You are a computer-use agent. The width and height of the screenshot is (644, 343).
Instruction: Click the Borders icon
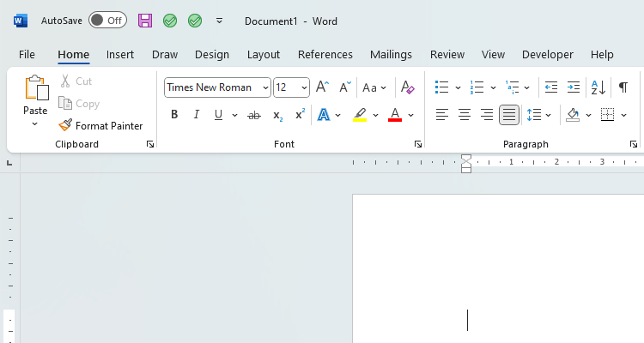[607, 115]
